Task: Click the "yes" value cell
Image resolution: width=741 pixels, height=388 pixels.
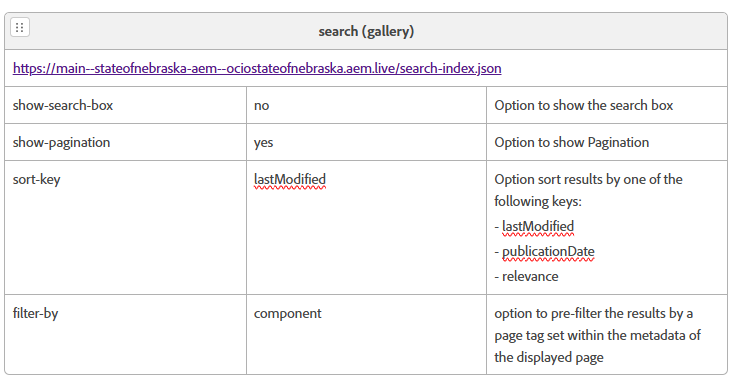Action: [x=366, y=142]
